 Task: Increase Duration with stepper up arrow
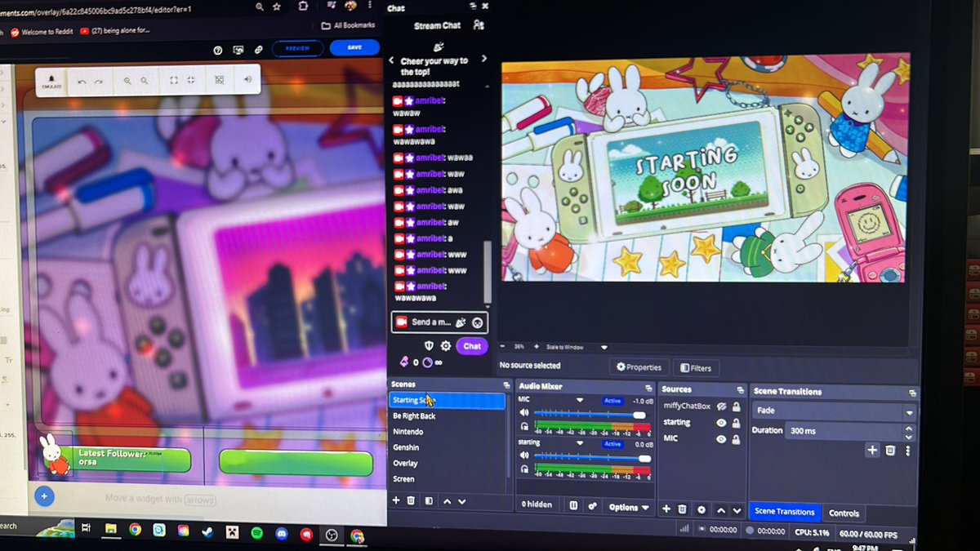point(910,427)
